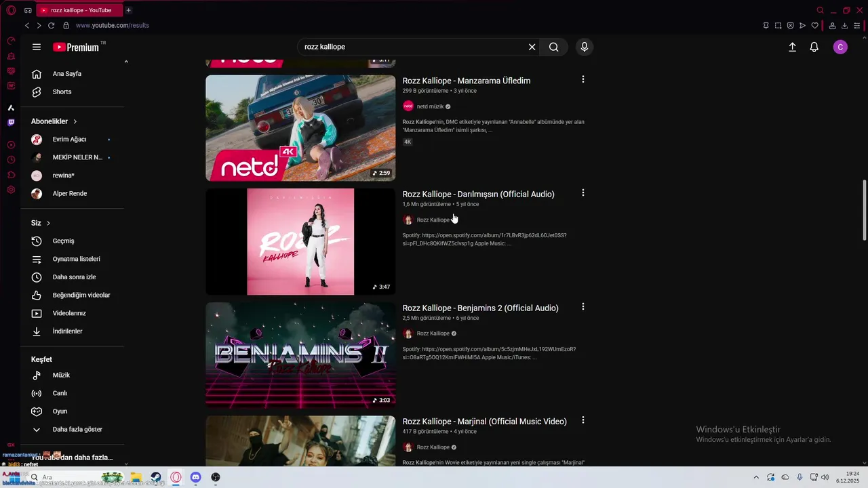Clear the search box with the X
The height and width of the screenshot is (488, 868).
tap(532, 47)
